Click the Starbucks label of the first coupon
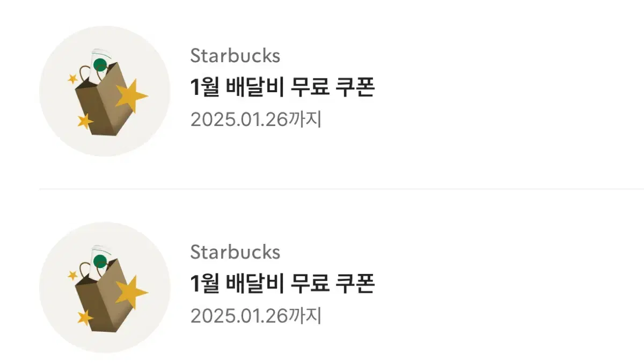Viewport: 644px width, 364px height. point(235,56)
